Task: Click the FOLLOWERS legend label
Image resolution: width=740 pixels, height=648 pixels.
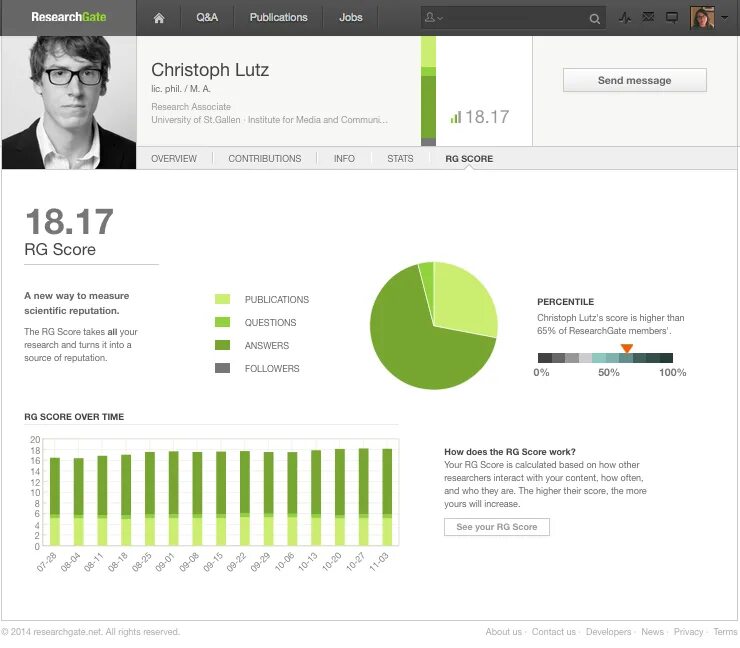Action: click(x=272, y=369)
